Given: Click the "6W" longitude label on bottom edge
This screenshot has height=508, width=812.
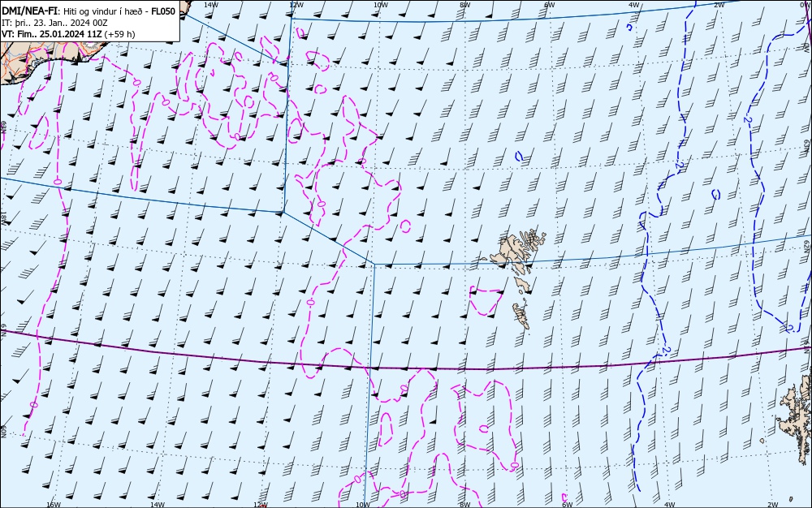Looking at the screenshot, I should tap(567, 505).
